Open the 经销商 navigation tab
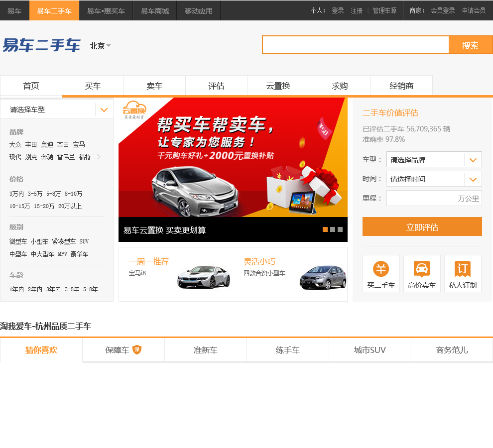The height and width of the screenshot is (448, 493). click(x=401, y=86)
